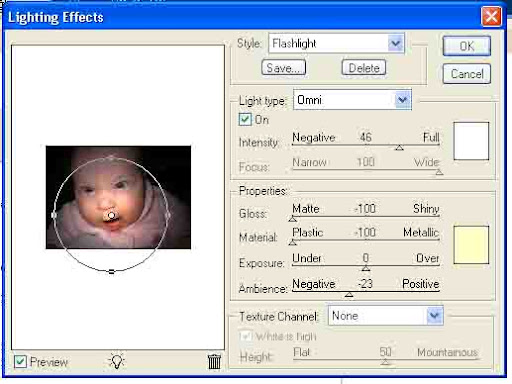Click the Material slider thumb
Image resolution: width=512 pixels, height=384 pixels.
(x=293, y=243)
